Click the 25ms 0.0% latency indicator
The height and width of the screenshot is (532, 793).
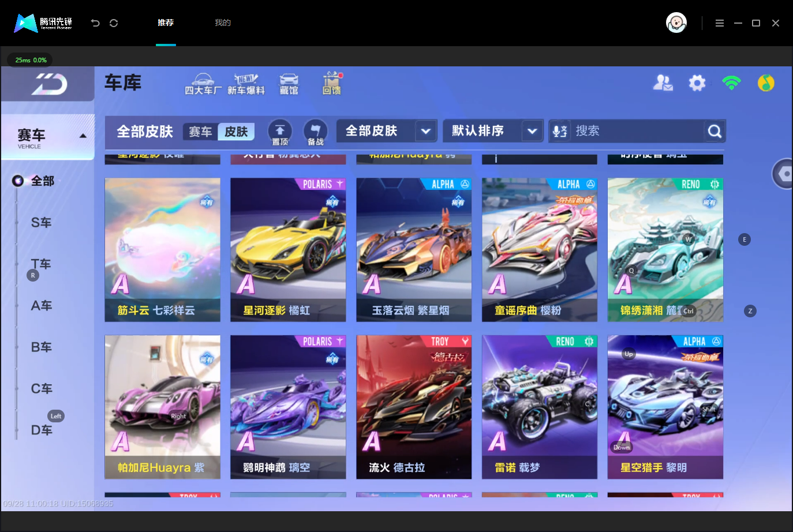[30, 60]
